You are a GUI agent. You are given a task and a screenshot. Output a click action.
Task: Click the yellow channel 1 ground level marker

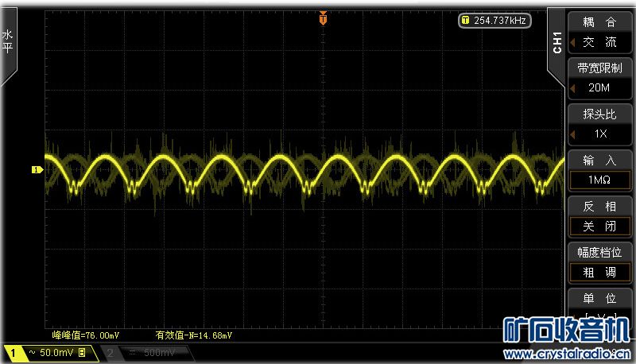36,169
